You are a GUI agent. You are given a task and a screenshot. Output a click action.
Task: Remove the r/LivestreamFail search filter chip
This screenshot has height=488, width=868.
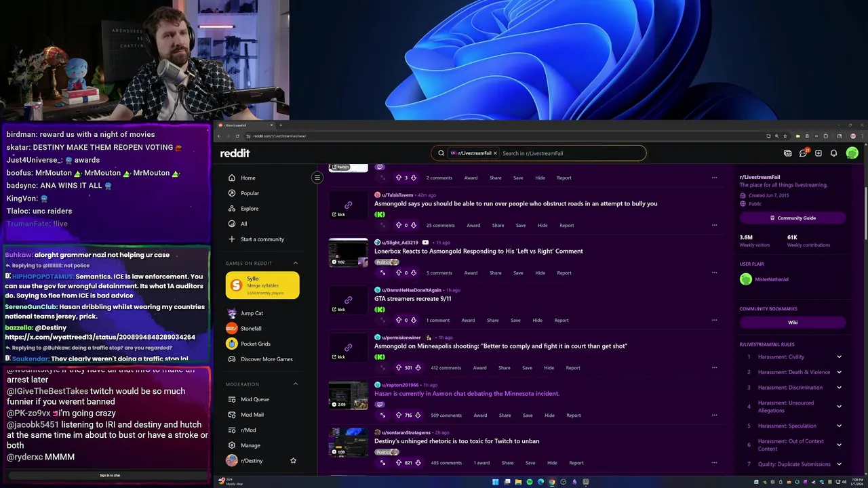coord(495,153)
